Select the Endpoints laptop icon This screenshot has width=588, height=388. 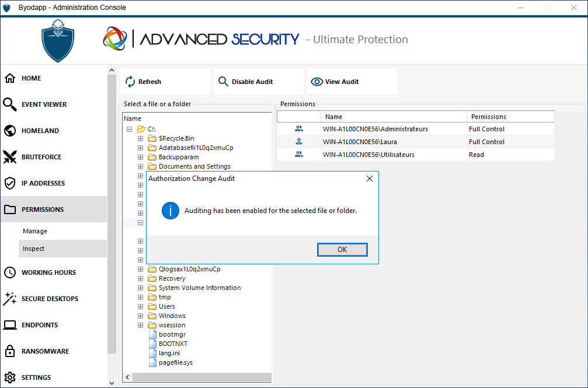tap(10, 324)
